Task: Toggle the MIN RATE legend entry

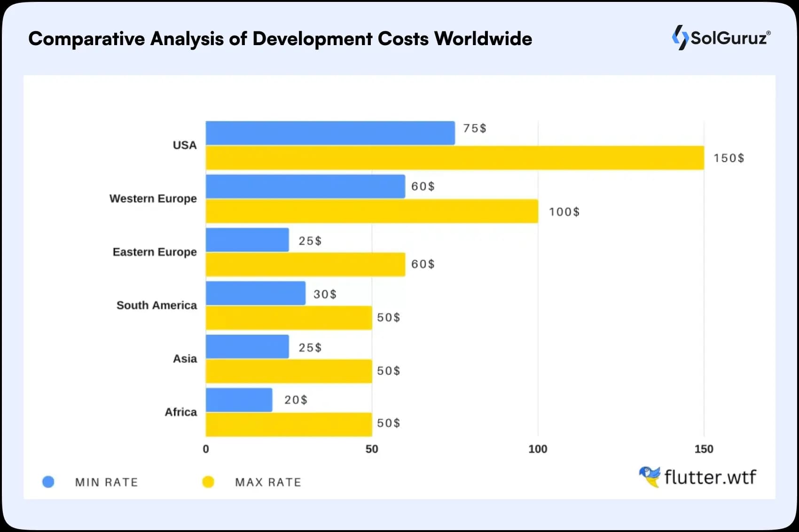Action: tap(106, 482)
